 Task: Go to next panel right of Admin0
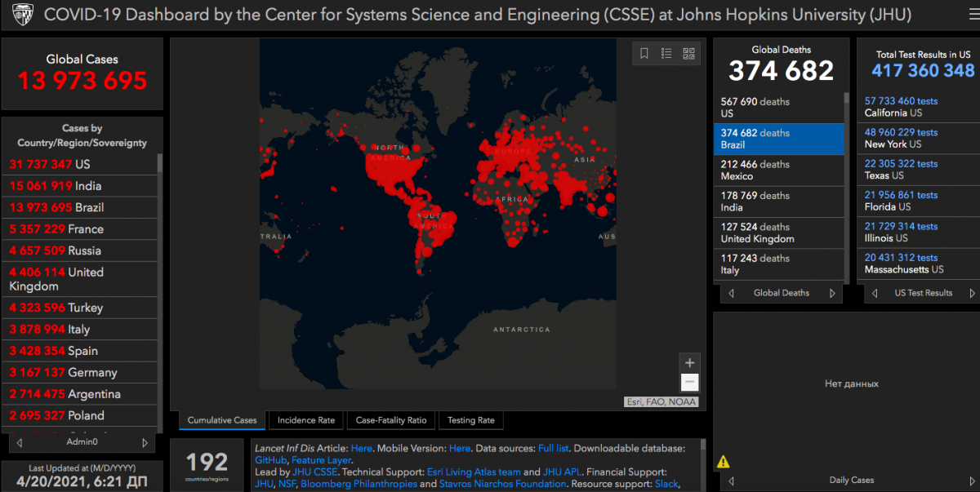(x=145, y=442)
